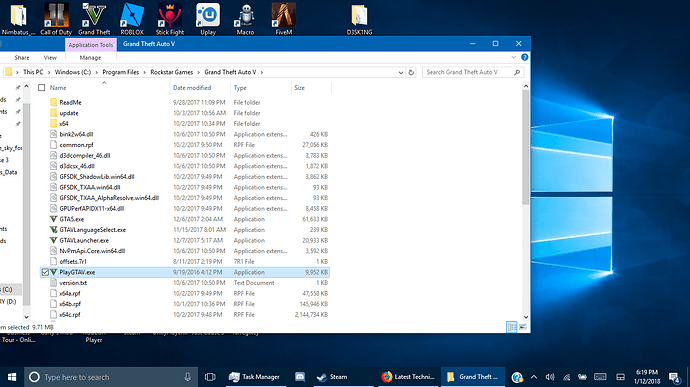This screenshot has width=690, height=387.
Task: Select the x64 folder
Action: pos(64,123)
